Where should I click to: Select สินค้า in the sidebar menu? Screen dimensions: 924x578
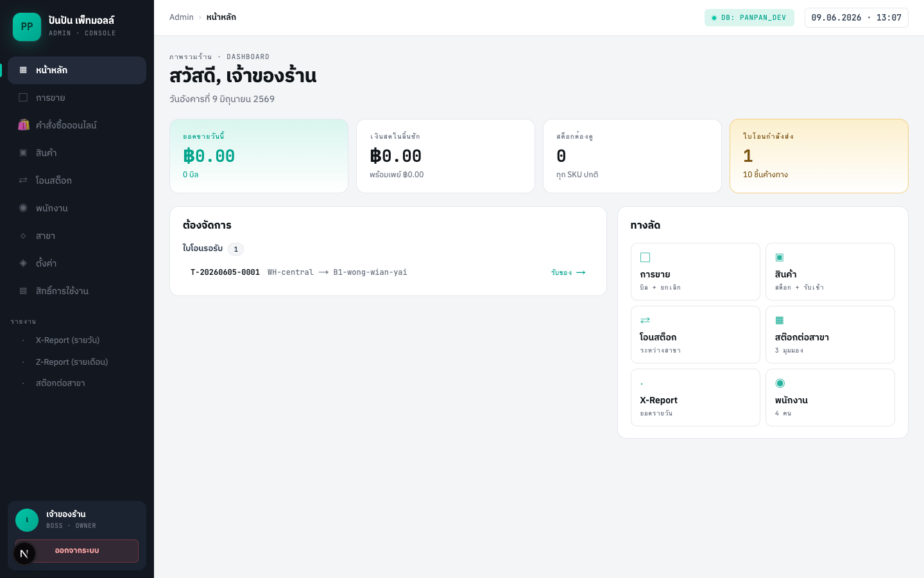point(77,153)
